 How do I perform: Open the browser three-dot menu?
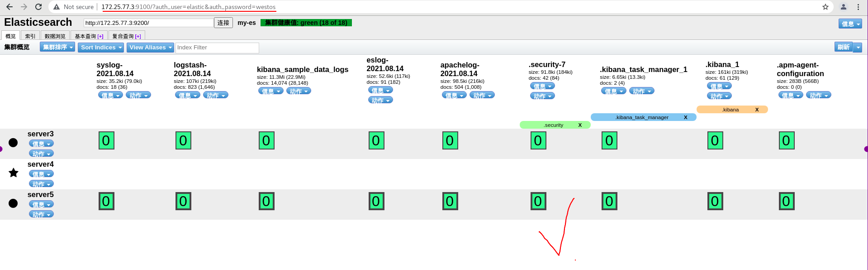tap(858, 7)
